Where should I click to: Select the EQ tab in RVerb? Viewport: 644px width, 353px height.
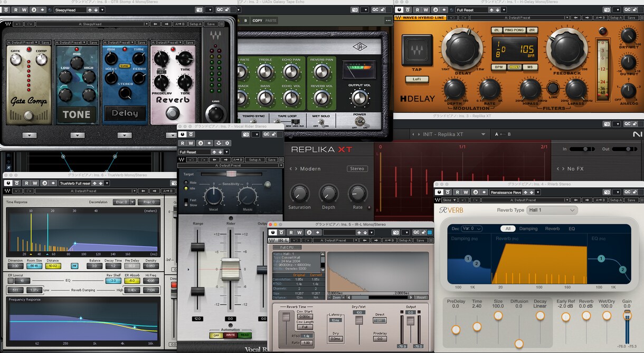pyautogui.click(x=572, y=228)
